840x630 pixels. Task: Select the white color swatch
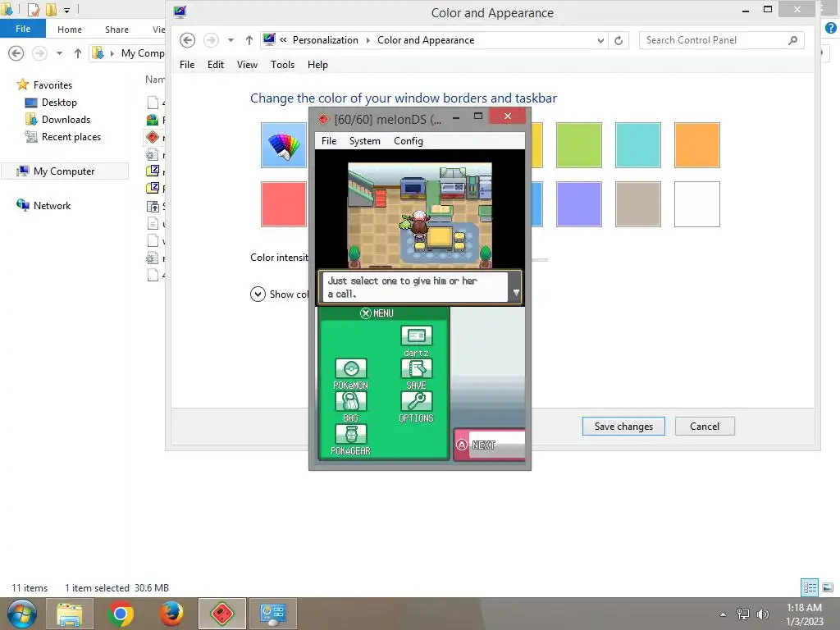click(697, 204)
